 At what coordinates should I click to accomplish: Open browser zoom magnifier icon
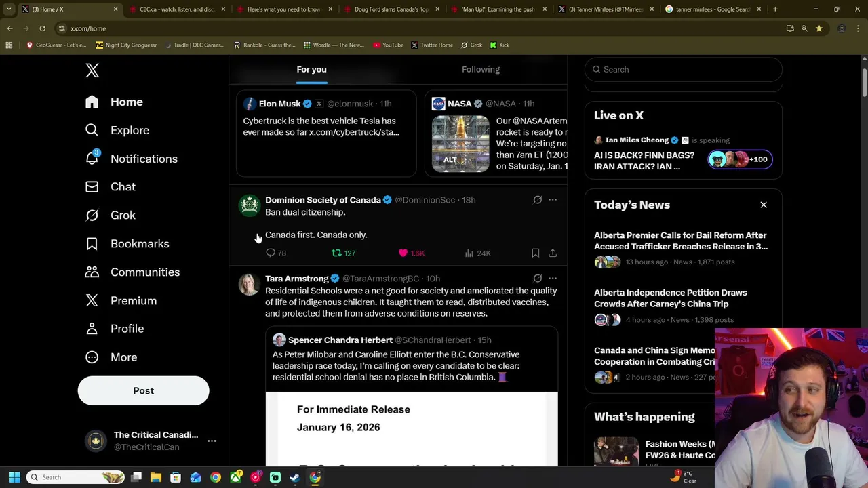coord(804,28)
